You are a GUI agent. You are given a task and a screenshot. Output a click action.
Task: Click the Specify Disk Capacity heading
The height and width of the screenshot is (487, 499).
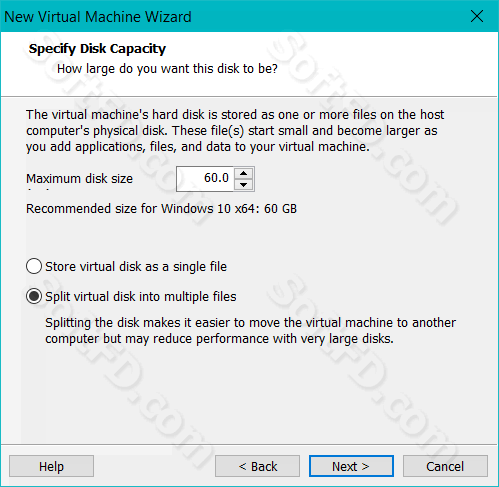(x=97, y=49)
